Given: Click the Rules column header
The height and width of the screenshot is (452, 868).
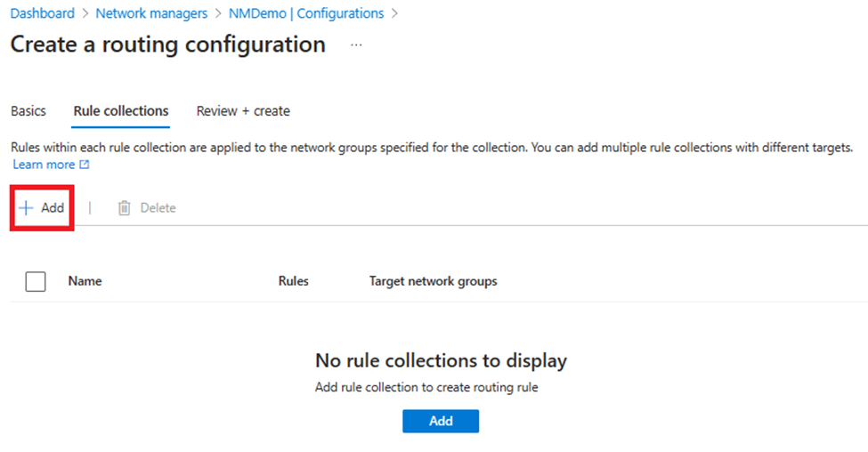Looking at the screenshot, I should [x=293, y=281].
